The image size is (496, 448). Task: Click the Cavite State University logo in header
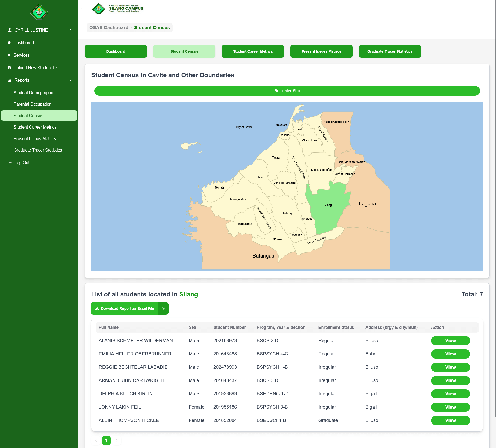point(99,8)
